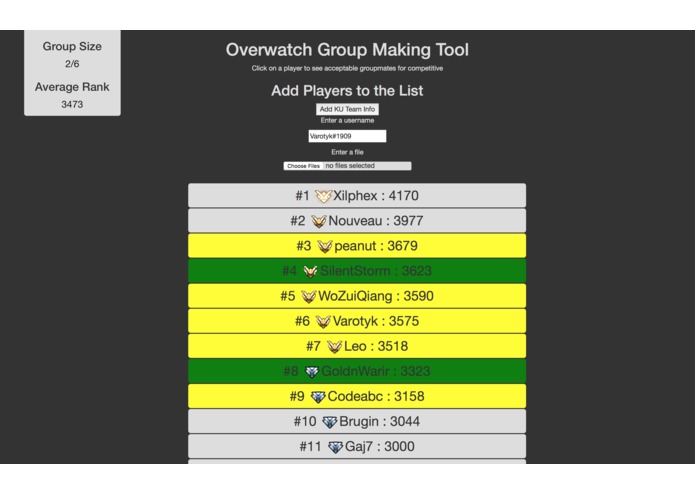The width and height of the screenshot is (695, 494).
Task: Click the 'Enter a username' label
Action: pyautogui.click(x=347, y=121)
